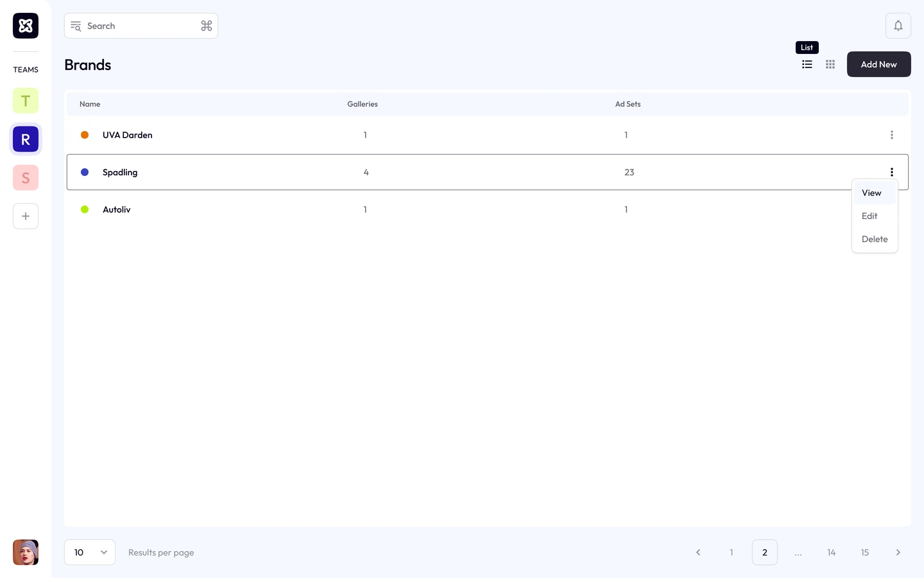Open options menu for UVA Darden row

coord(891,135)
